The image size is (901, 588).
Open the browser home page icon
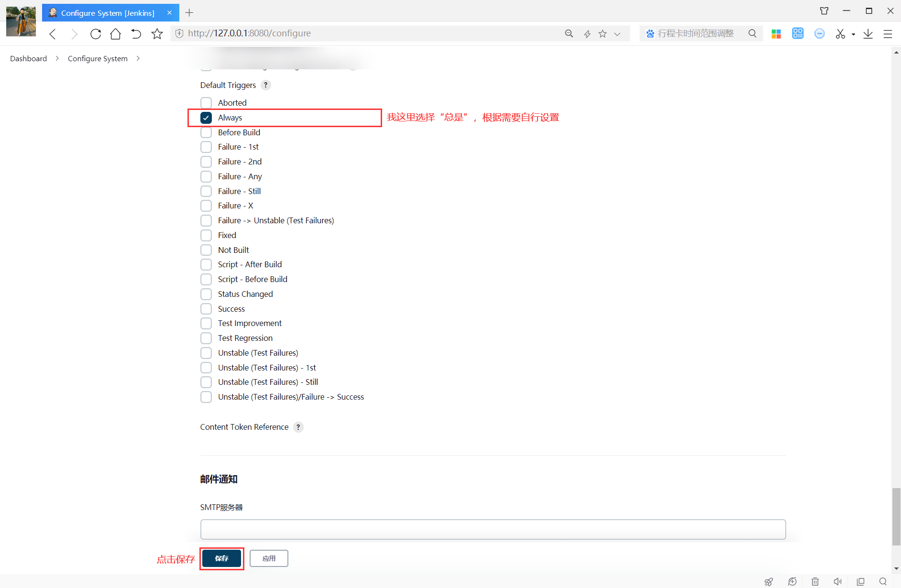[115, 33]
